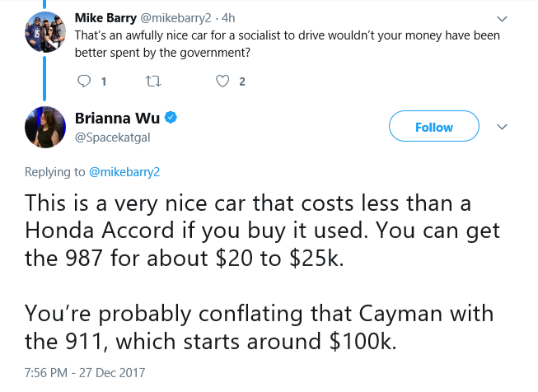
Task: Open Mike Barry's display name link
Action: click(x=105, y=18)
